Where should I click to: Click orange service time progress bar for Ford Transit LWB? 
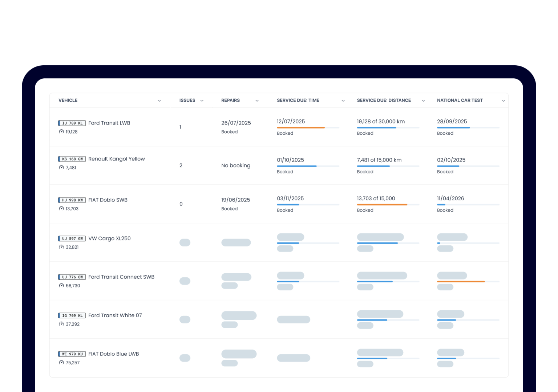click(301, 128)
